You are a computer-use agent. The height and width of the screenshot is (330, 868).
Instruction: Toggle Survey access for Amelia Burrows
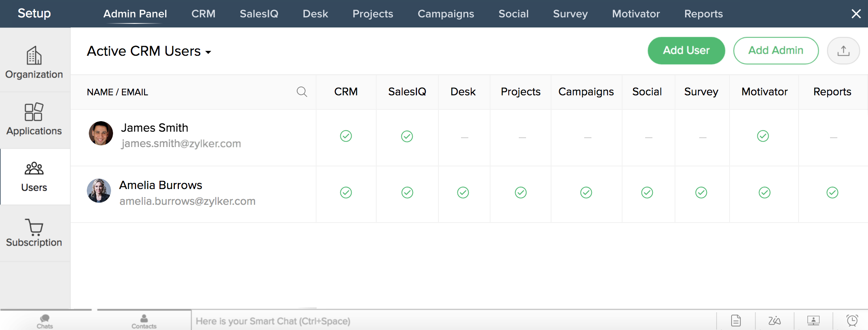point(701,193)
